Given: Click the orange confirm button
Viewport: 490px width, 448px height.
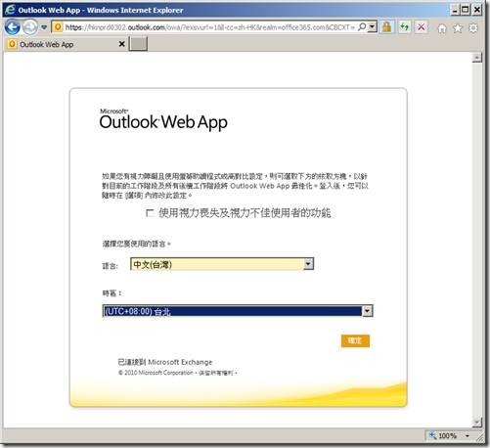Looking at the screenshot, I should [355, 340].
